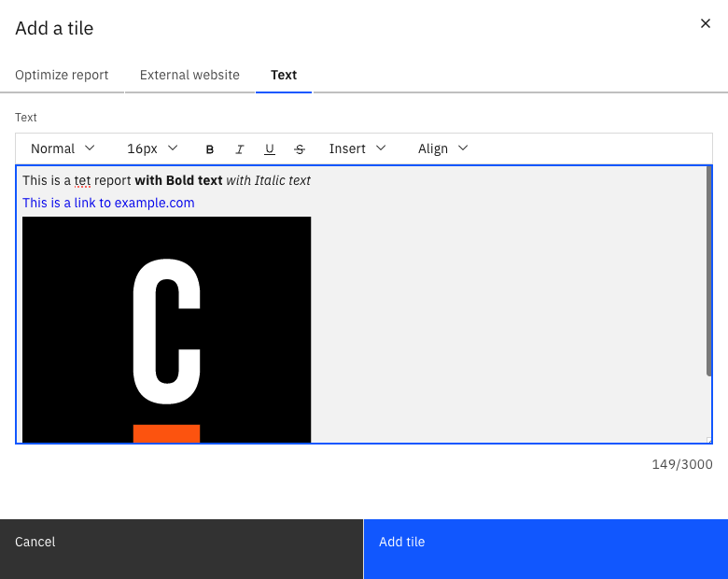This screenshot has width=728, height=579.
Task: Apply italic formatting to text
Action: coord(240,149)
